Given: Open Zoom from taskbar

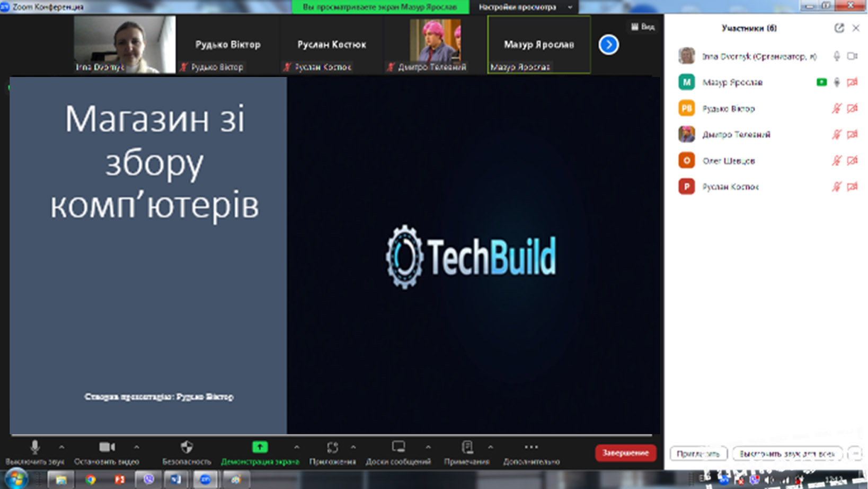Looking at the screenshot, I should pos(206,479).
